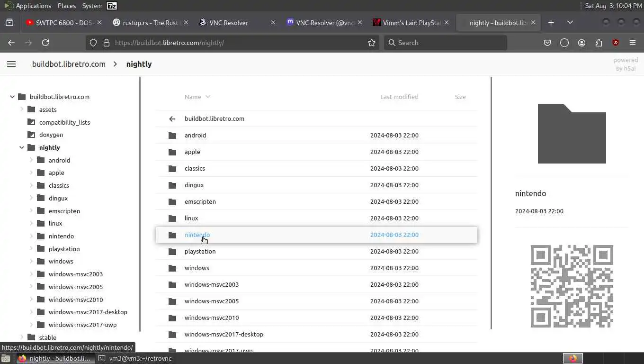Collapse the nightly tree node
This screenshot has height=364, width=644.
pos(22,147)
